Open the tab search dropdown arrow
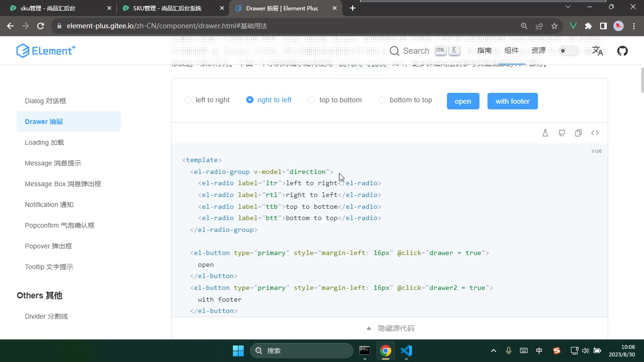Viewport: 644px width, 362px height. coord(568,7)
